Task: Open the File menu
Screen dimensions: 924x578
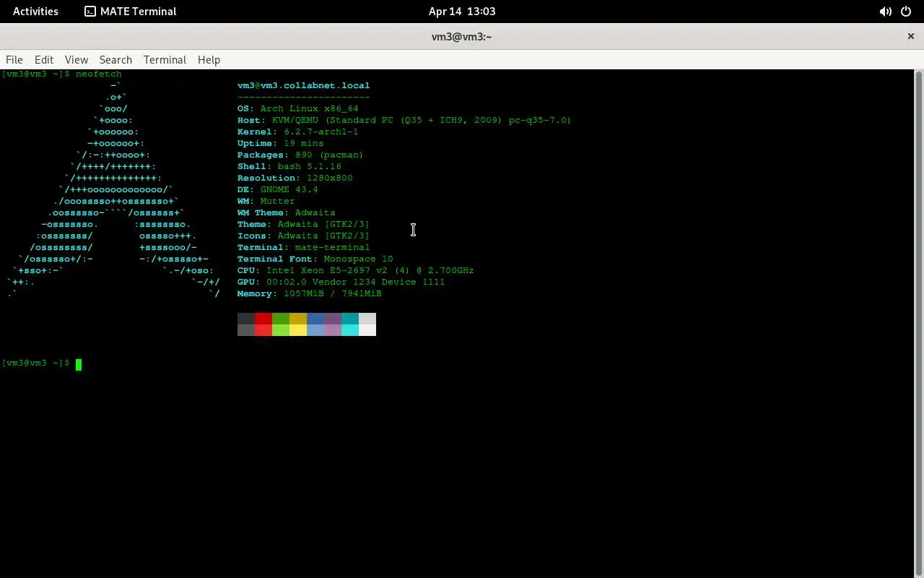Action: click(14, 60)
